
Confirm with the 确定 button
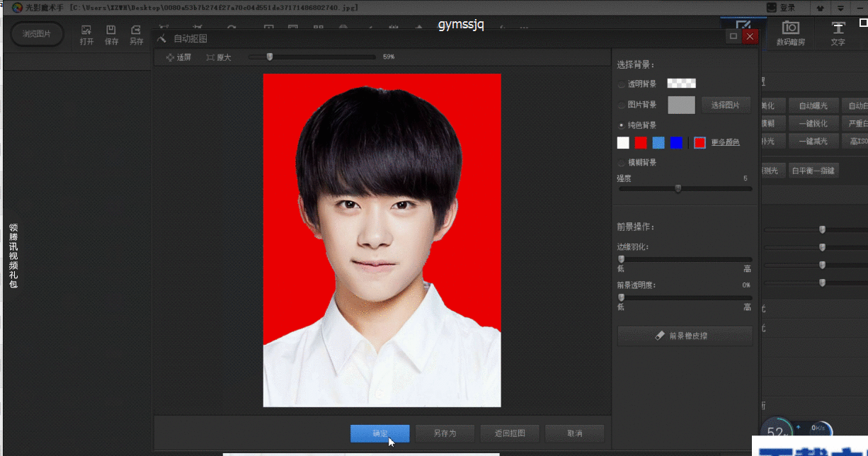(379, 433)
